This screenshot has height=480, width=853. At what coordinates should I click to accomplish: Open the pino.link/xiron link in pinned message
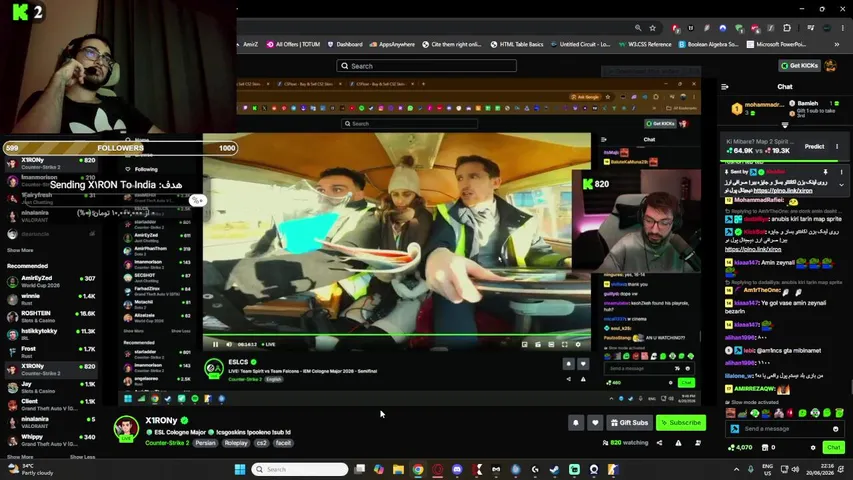click(783, 191)
